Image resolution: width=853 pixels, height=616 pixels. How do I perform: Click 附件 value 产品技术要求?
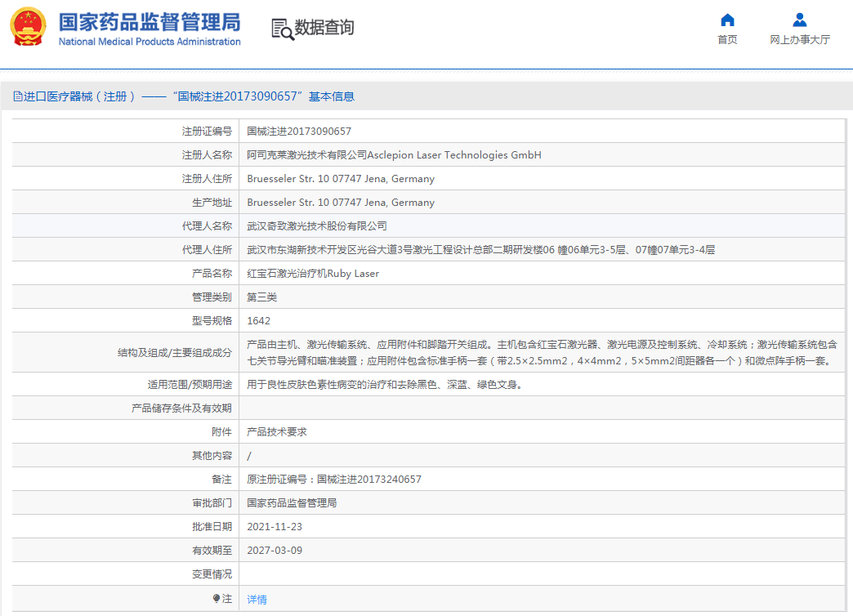[x=277, y=432]
